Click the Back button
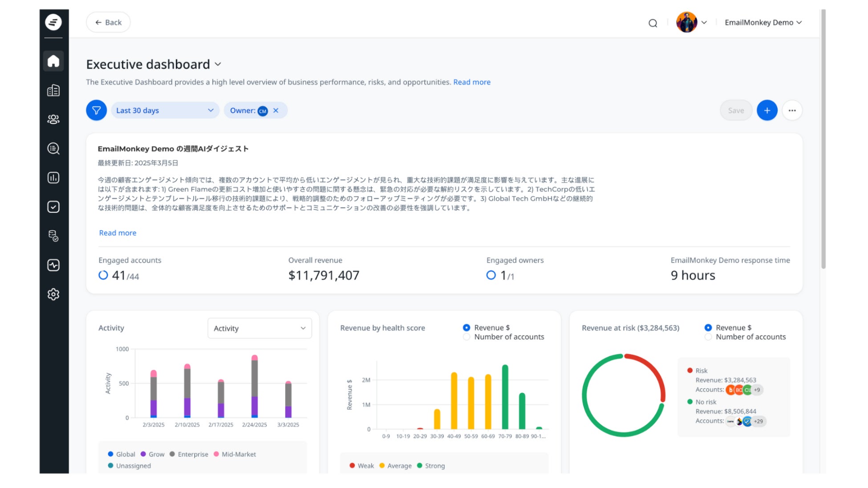This screenshot has width=868, height=488. [x=108, y=23]
